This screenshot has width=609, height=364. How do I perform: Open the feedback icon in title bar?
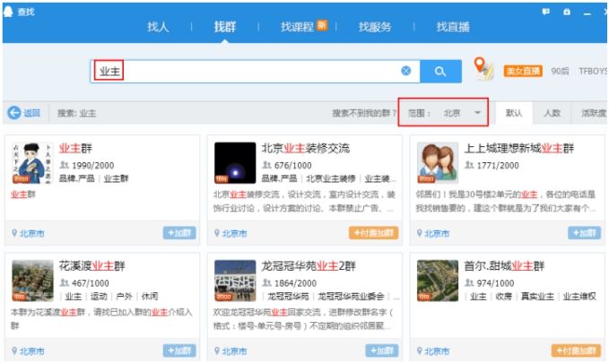[545, 12]
